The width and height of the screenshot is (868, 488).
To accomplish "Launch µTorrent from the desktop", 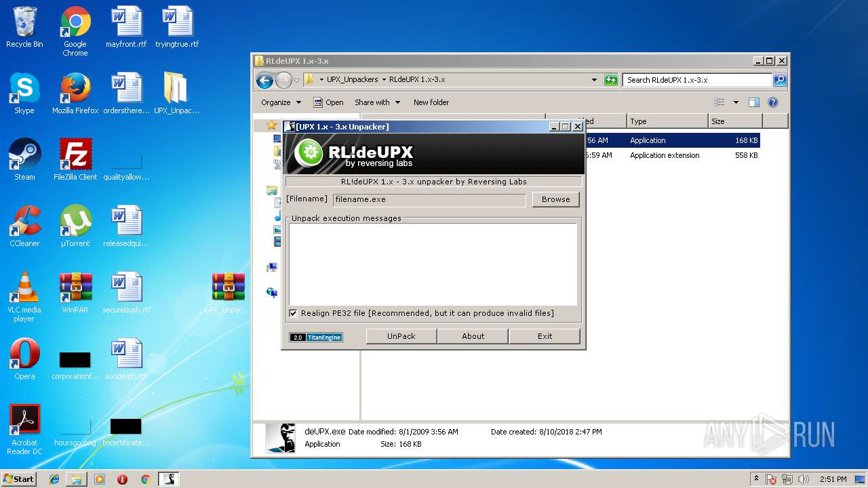I will pyautogui.click(x=75, y=226).
